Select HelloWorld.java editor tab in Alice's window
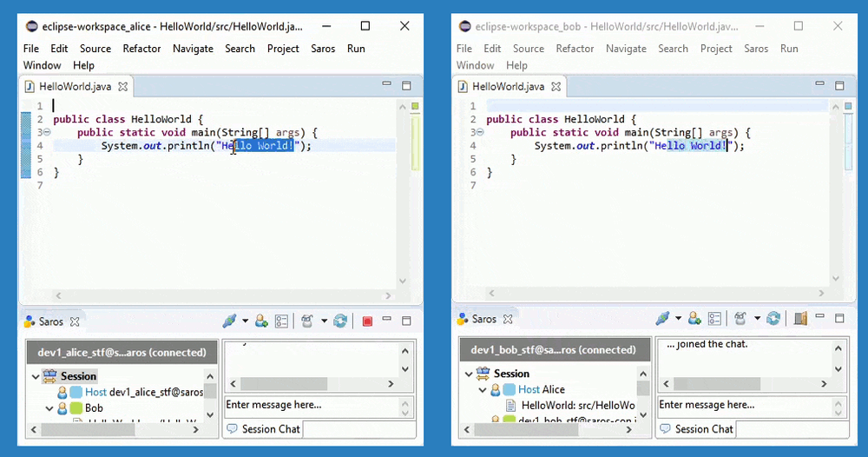 pyautogui.click(x=76, y=87)
